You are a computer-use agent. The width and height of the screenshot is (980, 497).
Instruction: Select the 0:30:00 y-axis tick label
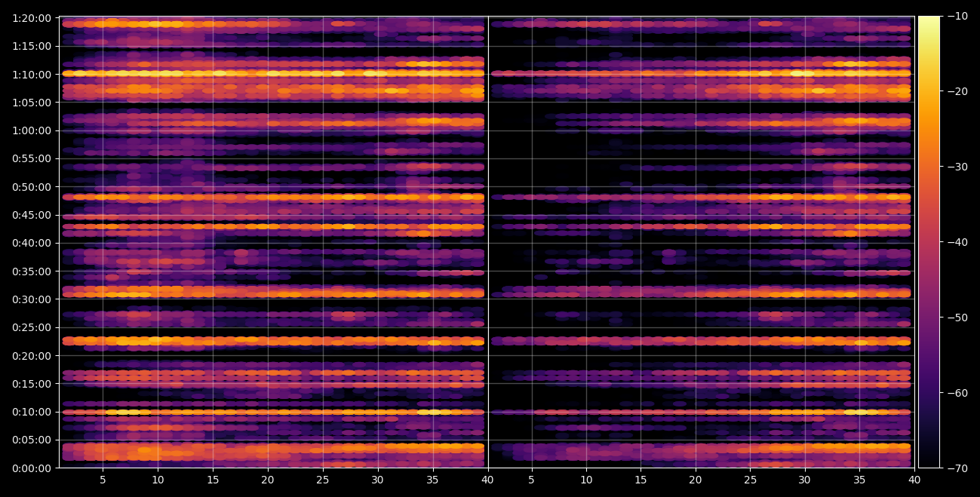pyautogui.click(x=33, y=299)
